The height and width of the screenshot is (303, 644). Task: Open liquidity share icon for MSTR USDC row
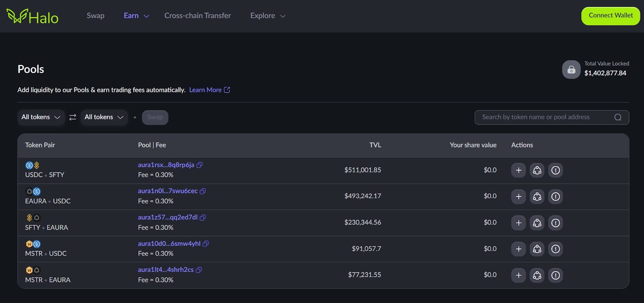pos(537,249)
